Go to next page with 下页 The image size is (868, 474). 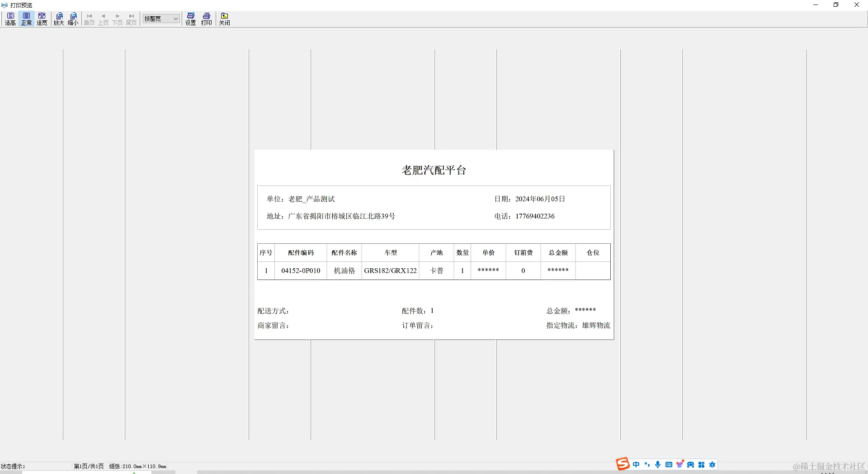[118, 19]
